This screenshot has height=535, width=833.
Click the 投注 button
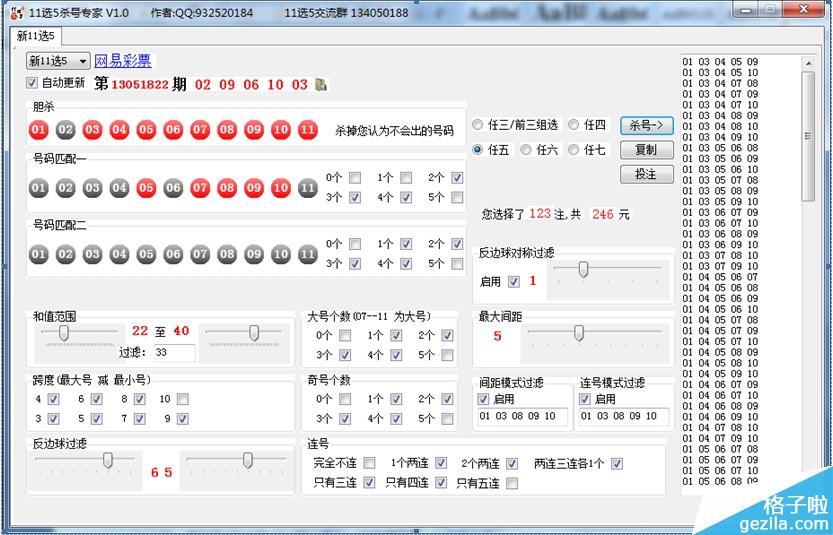pyautogui.click(x=646, y=174)
